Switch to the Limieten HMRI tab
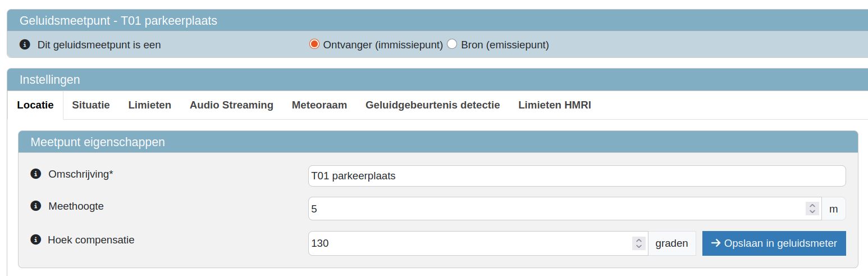 pyautogui.click(x=555, y=105)
